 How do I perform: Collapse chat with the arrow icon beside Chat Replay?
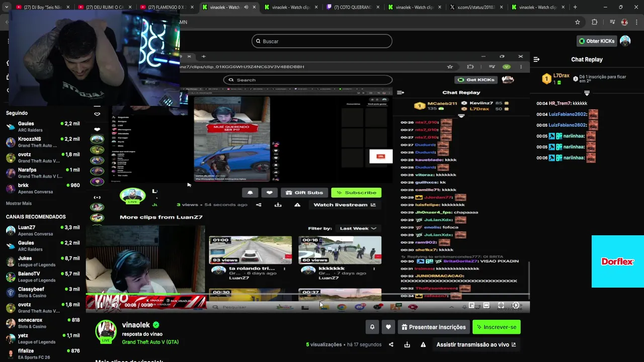pyautogui.click(x=536, y=59)
